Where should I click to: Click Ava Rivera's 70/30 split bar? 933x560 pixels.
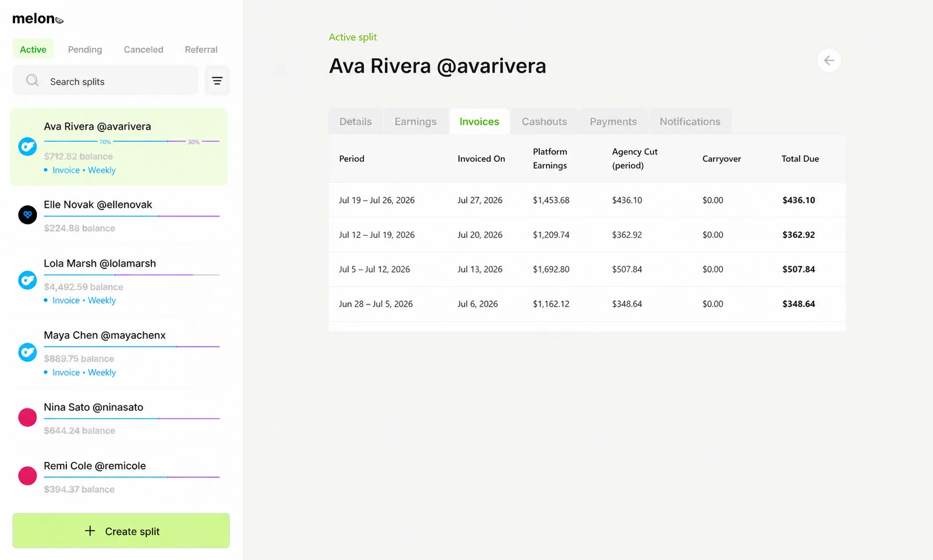click(131, 141)
